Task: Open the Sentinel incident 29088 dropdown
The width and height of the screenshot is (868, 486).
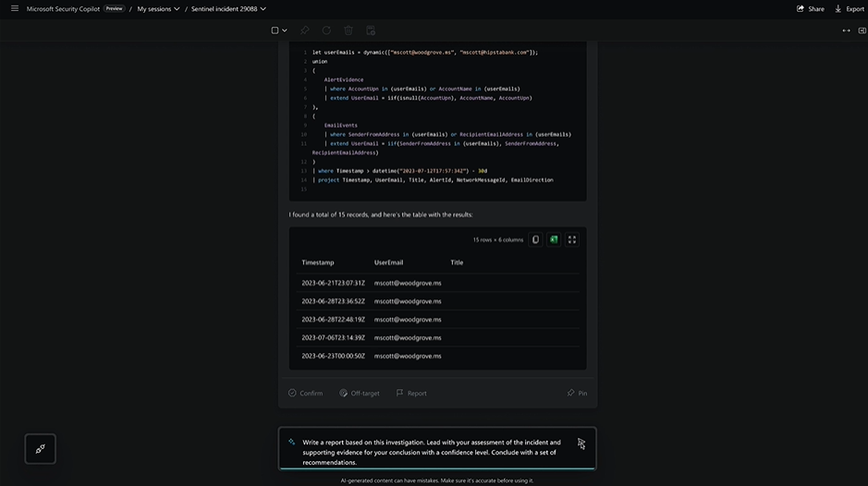Action: click(228, 8)
